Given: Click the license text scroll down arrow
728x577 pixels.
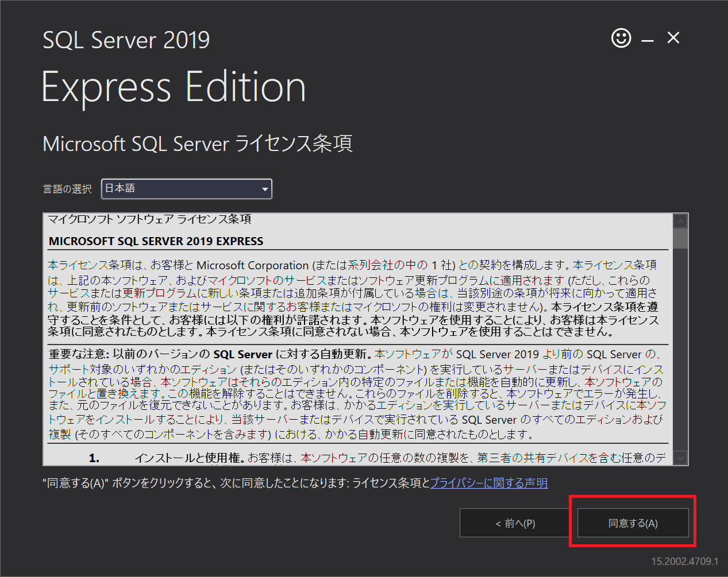Looking at the screenshot, I should (x=681, y=457).
